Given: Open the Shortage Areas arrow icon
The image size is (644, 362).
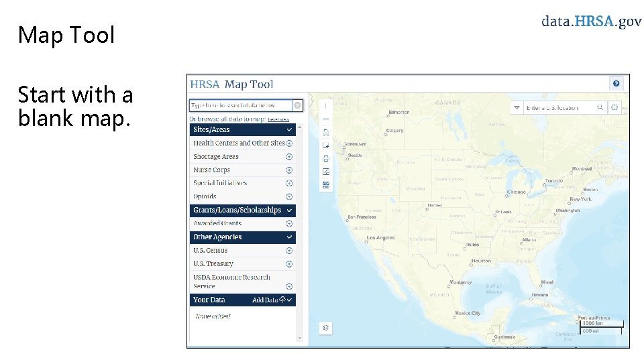Looking at the screenshot, I should click(x=289, y=157).
